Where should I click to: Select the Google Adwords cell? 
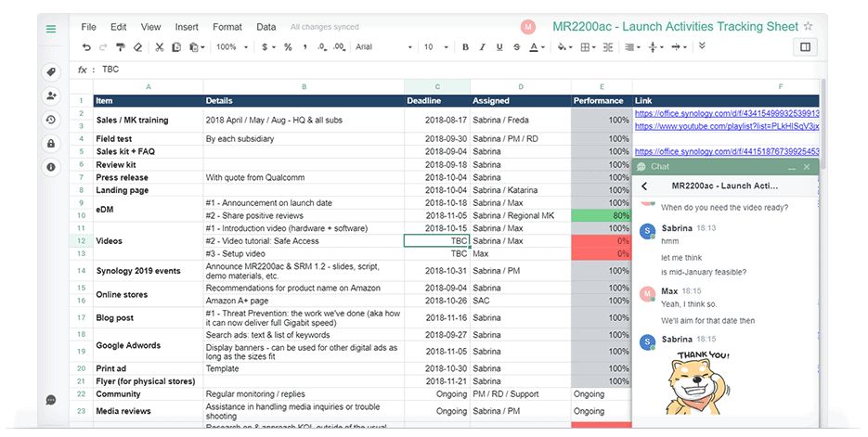149,345
